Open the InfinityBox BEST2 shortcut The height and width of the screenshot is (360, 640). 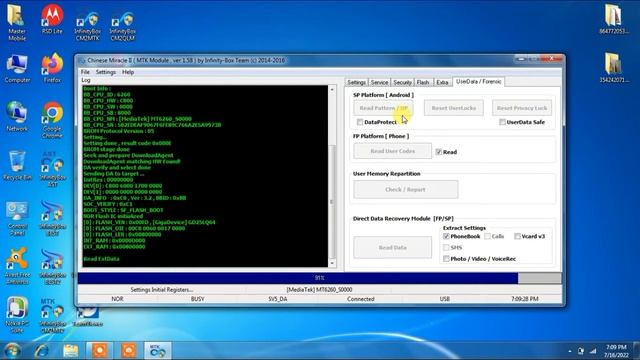(x=52, y=266)
